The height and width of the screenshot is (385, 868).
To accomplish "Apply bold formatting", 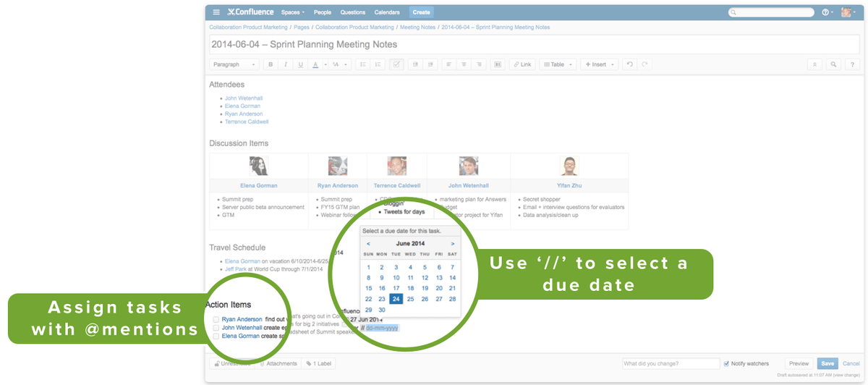I will (271, 64).
